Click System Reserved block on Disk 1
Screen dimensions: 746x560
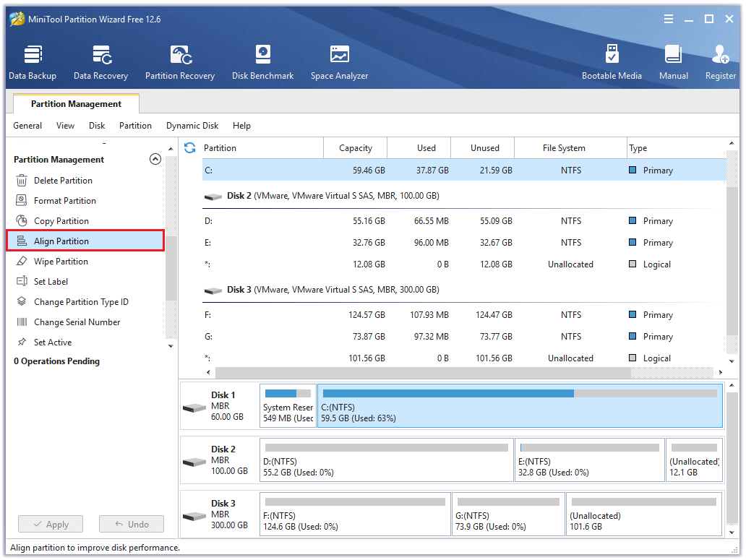point(288,406)
